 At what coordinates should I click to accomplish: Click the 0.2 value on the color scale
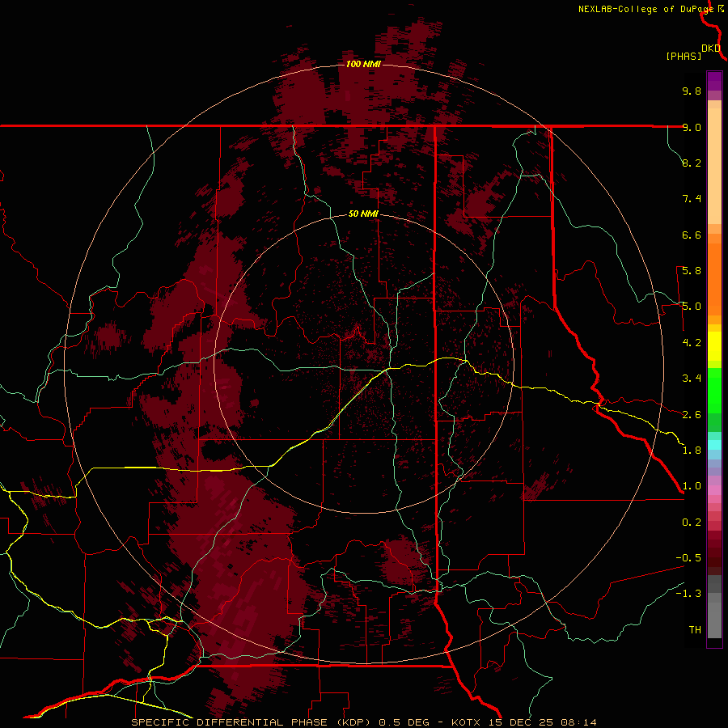(692, 523)
